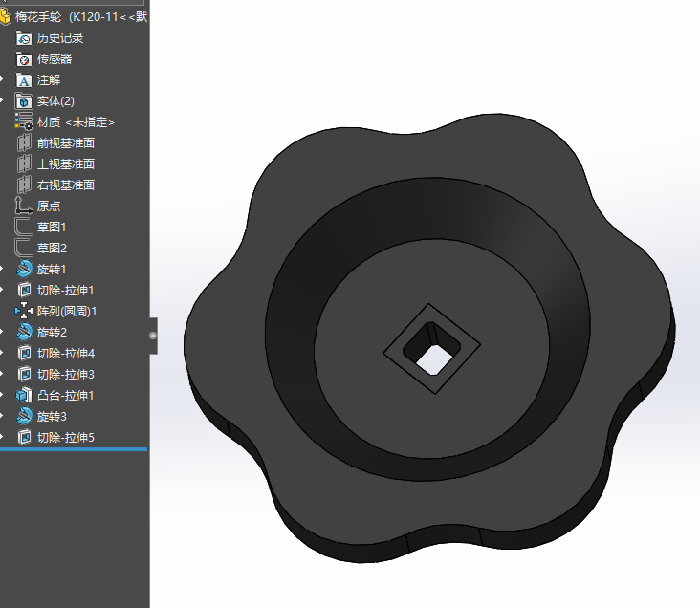This screenshot has height=608, width=700.
Task: Expand the 切除-拉伸1 feature node
Action: pyautogui.click(x=2, y=291)
